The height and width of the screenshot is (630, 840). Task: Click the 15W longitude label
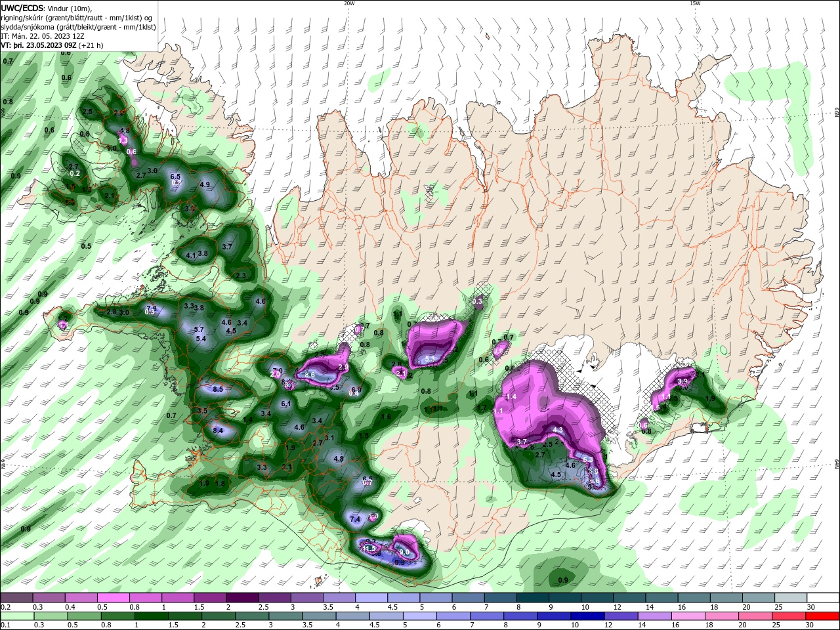[x=695, y=3]
